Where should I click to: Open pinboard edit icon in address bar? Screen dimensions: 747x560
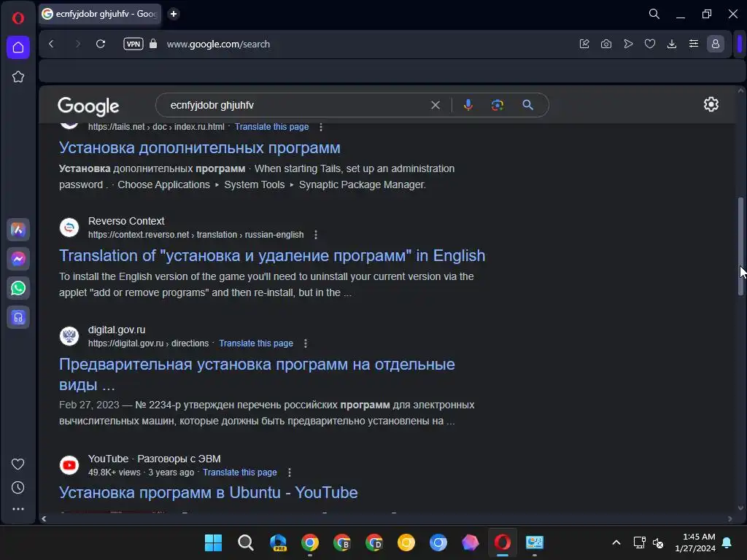coord(584,44)
